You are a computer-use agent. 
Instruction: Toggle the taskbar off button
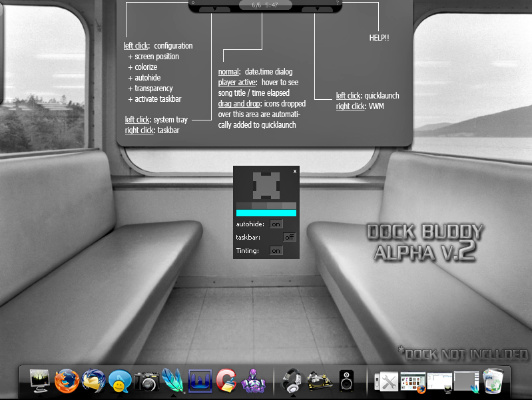click(290, 237)
